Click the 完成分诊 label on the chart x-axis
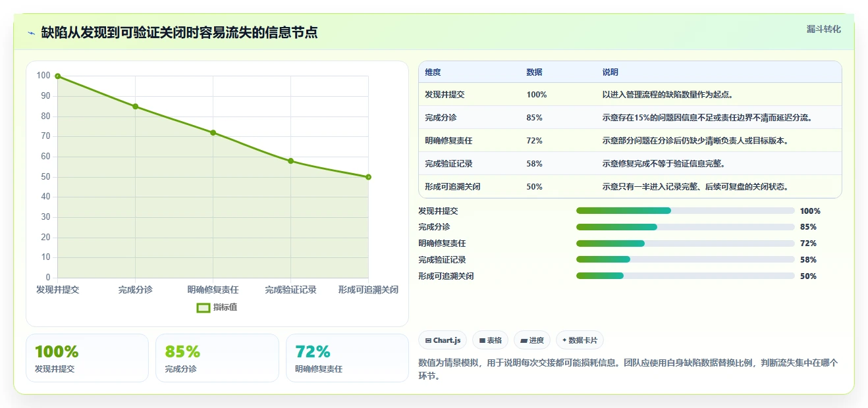The width and height of the screenshot is (868, 408). coord(135,290)
